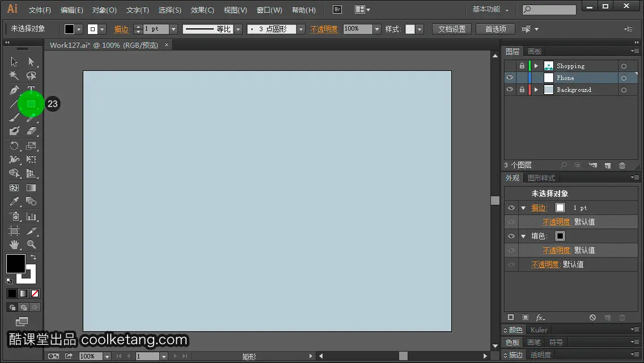The height and width of the screenshot is (363, 644).
Task: Open the Object menu
Action: click(x=104, y=10)
